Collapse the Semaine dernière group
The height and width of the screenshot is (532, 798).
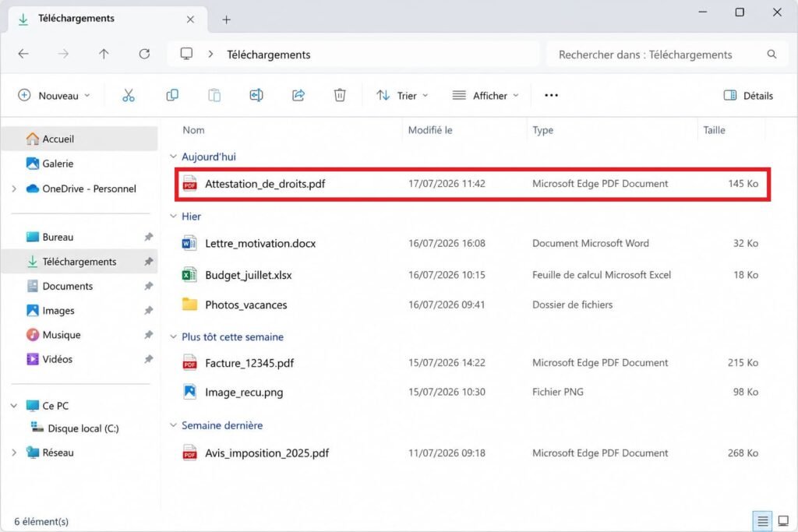coord(173,425)
